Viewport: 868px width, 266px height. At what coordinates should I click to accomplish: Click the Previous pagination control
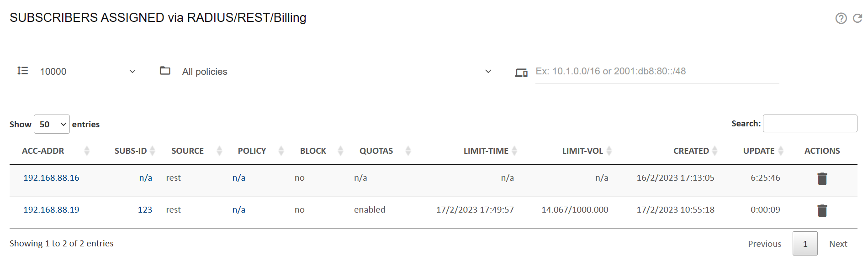pyautogui.click(x=764, y=244)
